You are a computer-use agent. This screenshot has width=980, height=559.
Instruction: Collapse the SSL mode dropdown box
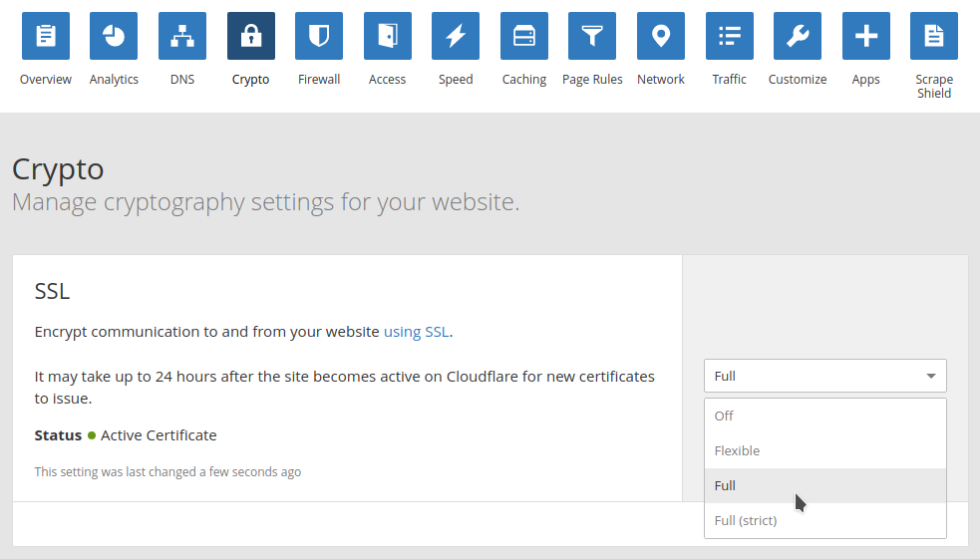pos(824,376)
